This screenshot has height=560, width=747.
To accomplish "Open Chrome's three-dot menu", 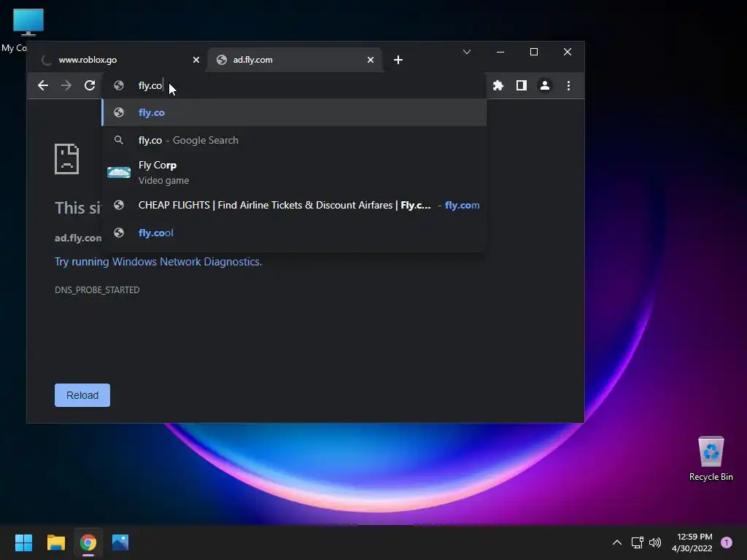I will point(568,86).
